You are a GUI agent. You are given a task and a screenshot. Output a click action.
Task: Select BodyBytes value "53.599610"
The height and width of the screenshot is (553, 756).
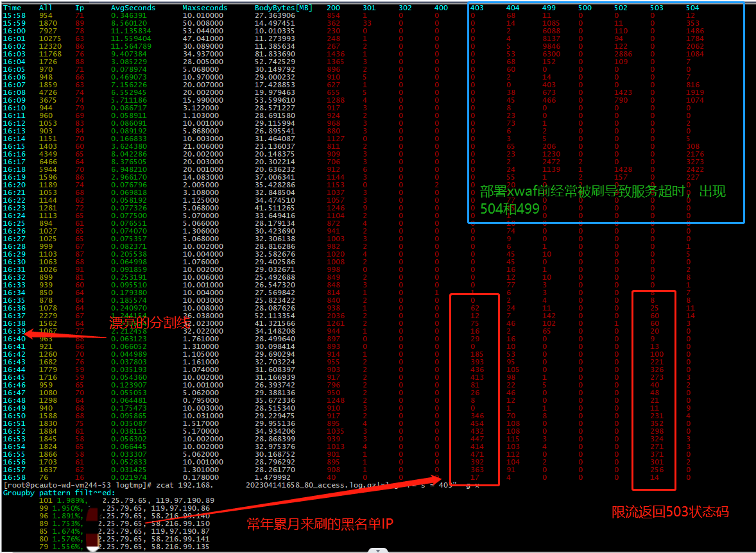(x=275, y=100)
